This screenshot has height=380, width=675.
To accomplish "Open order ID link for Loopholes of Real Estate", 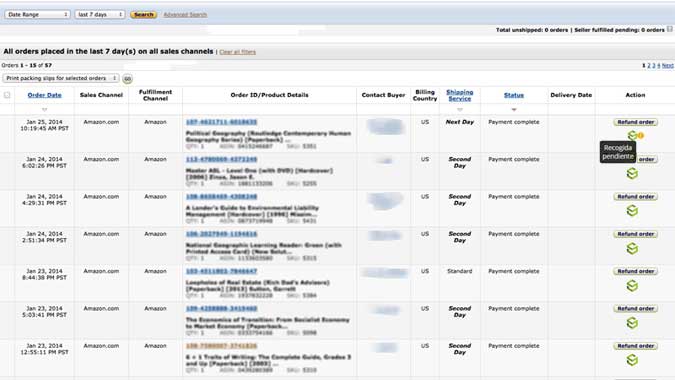I will point(221,271).
